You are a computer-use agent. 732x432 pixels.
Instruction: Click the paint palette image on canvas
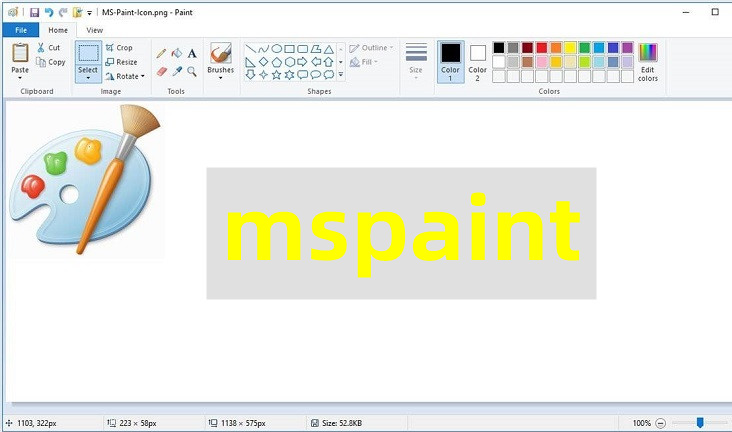pyautogui.click(x=85, y=180)
